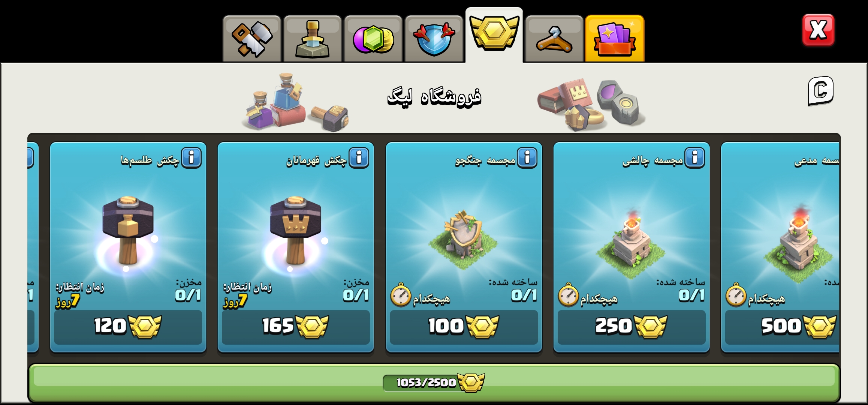Close the league shop with red X
This screenshot has width=868, height=405.
pyautogui.click(x=818, y=30)
